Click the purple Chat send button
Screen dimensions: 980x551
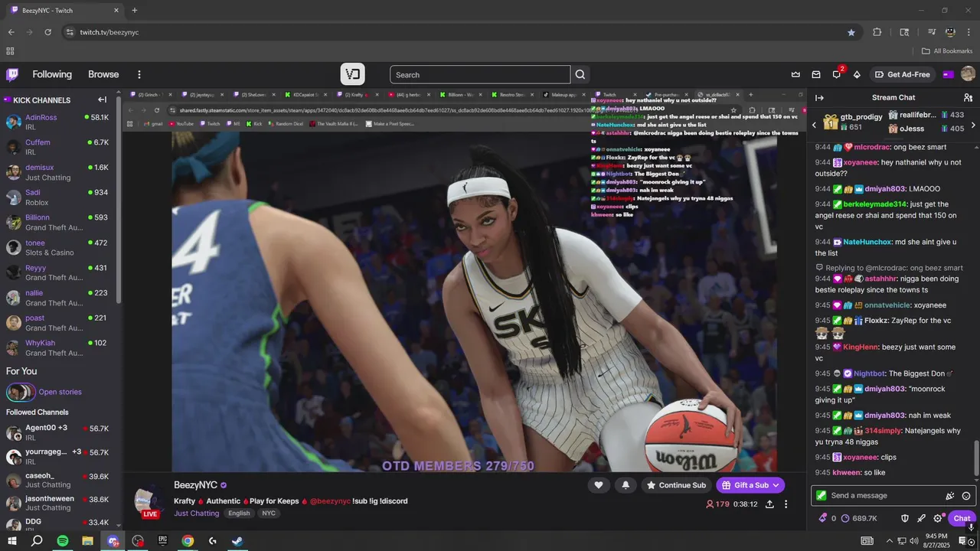[962, 518]
